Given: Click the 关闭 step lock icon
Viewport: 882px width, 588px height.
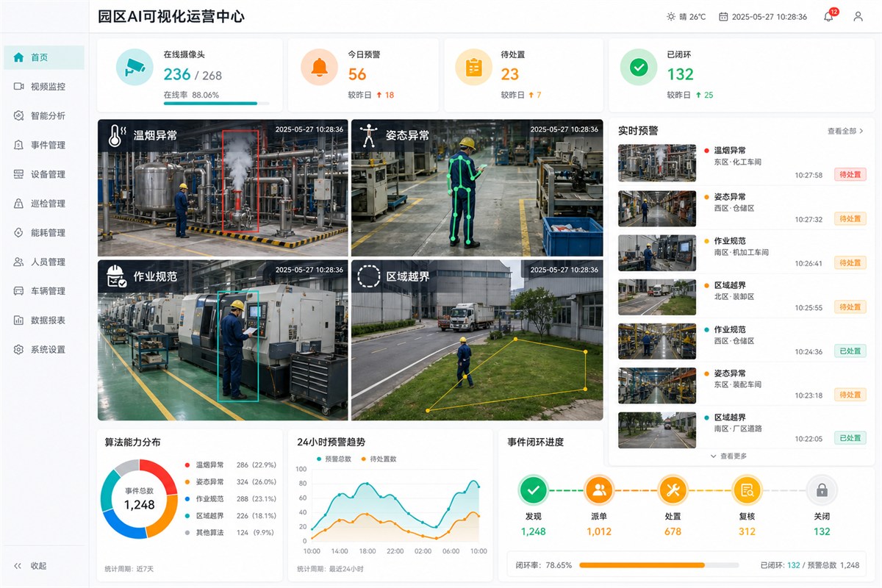Looking at the screenshot, I should (822, 490).
